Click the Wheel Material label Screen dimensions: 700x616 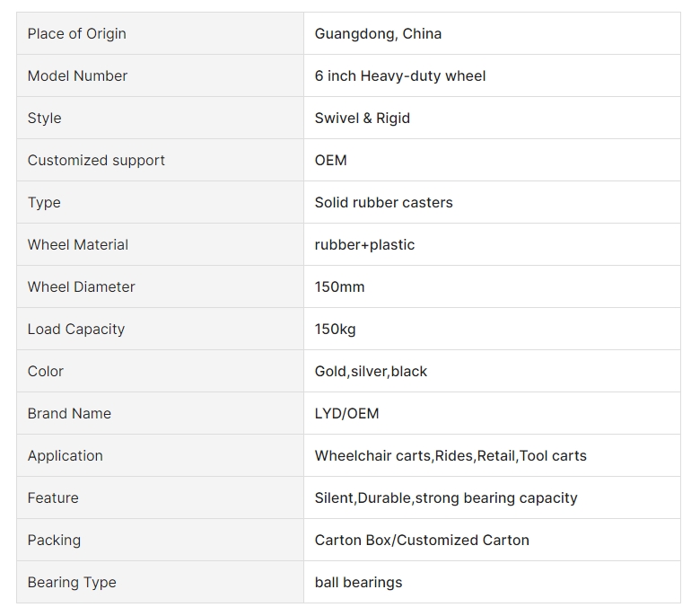coord(78,245)
